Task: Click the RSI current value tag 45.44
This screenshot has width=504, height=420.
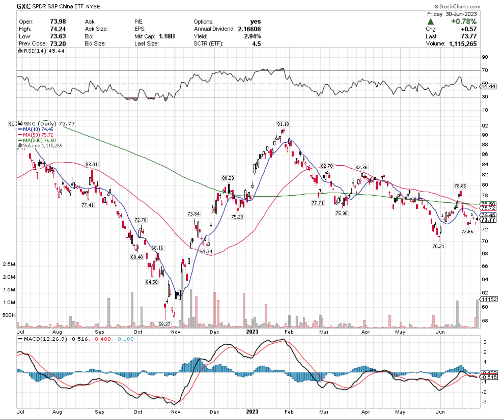Action: click(489, 87)
